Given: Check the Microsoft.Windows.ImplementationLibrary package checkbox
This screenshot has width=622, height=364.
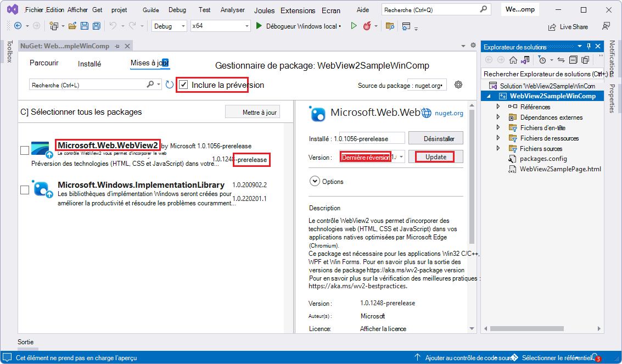Looking at the screenshot, I should (x=24, y=189).
